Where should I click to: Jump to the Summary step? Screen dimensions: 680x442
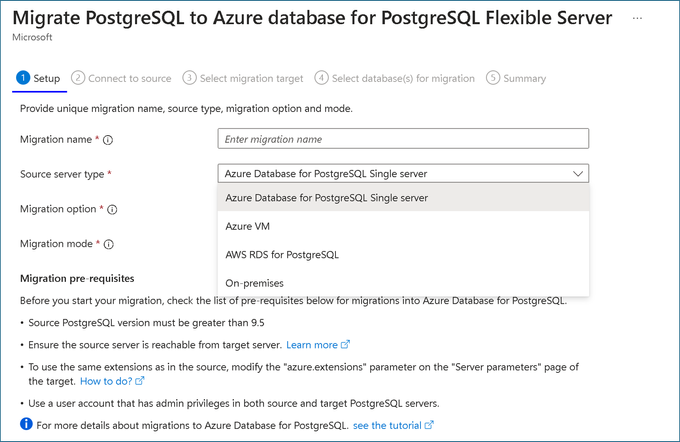point(516,79)
